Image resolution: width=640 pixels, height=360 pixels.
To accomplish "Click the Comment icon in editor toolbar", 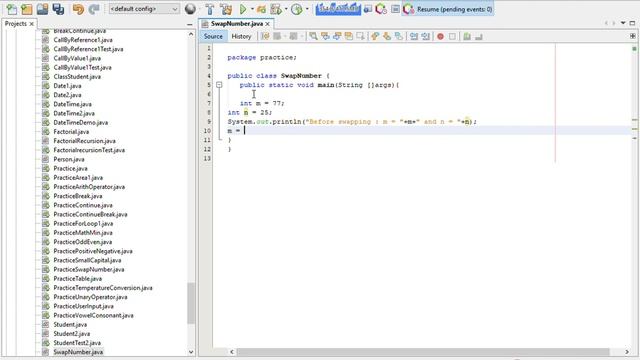I will coord(467,36).
